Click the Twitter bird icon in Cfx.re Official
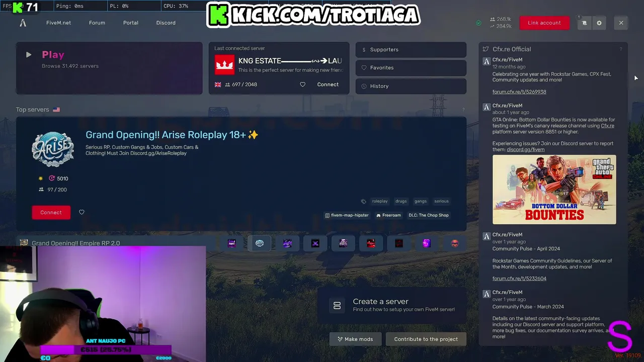Screen dimensions: 644x362 coord(486,49)
